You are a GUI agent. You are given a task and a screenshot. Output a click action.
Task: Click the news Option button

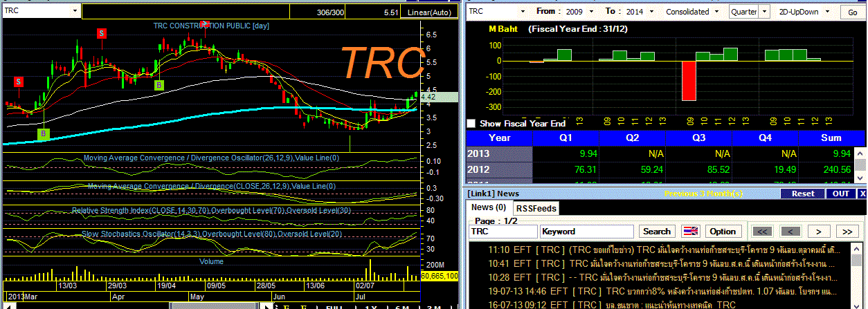(x=723, y=232)
